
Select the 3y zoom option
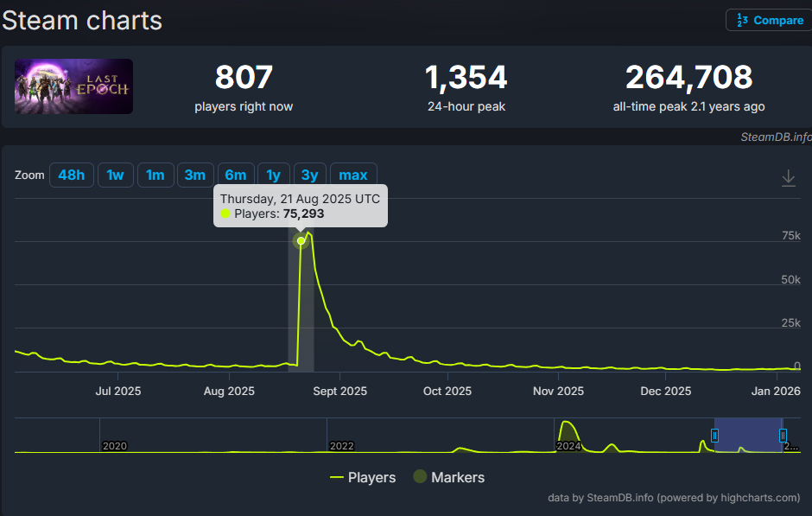309,175
